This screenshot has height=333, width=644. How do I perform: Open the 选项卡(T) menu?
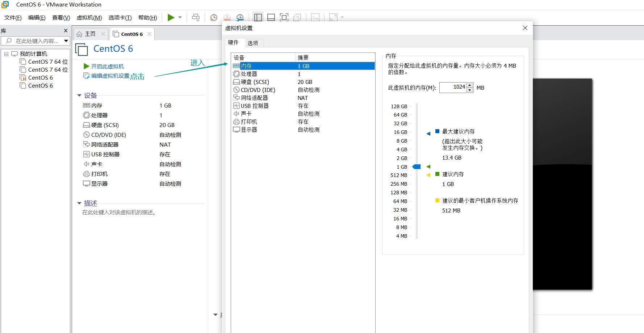coord(120,17)
